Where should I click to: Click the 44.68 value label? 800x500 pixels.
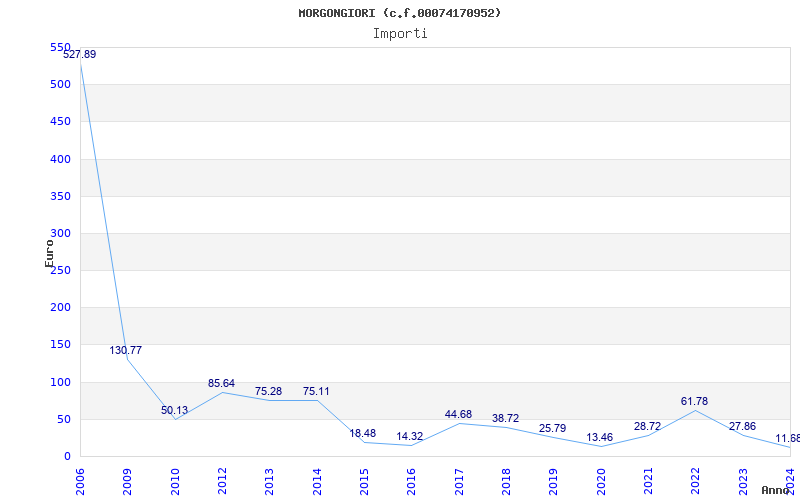coord(458,414)
